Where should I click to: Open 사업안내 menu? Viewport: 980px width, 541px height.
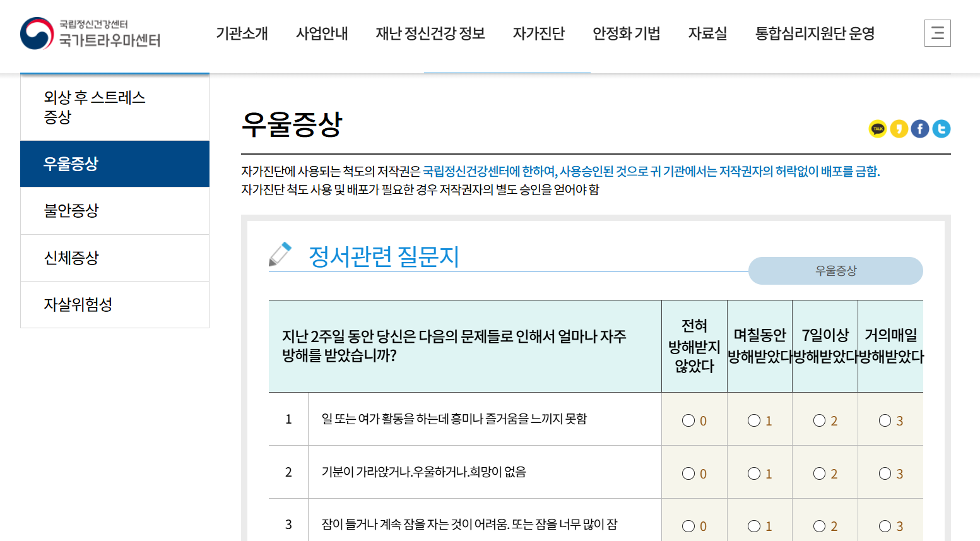(x=322, y=33)
